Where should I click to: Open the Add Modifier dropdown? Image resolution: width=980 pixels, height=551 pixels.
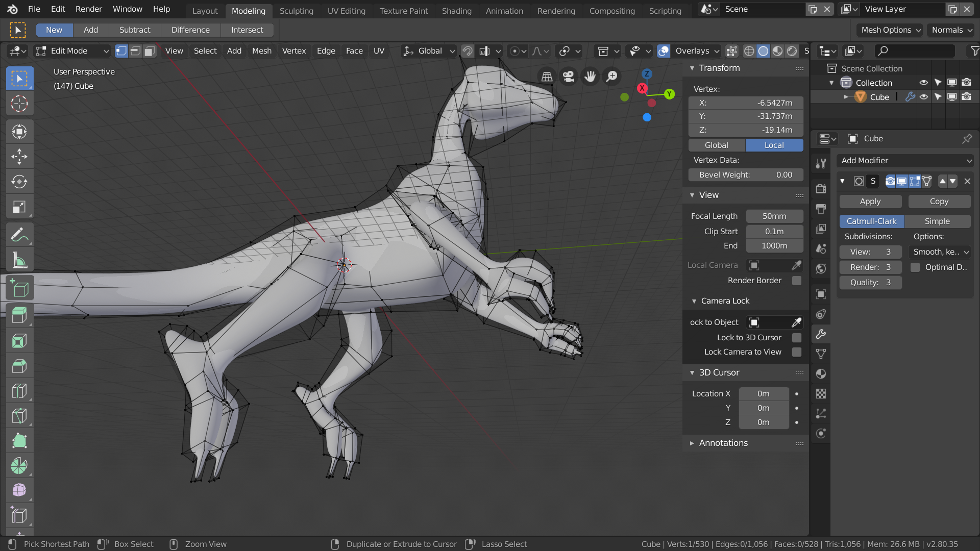[x=905, y=161]
